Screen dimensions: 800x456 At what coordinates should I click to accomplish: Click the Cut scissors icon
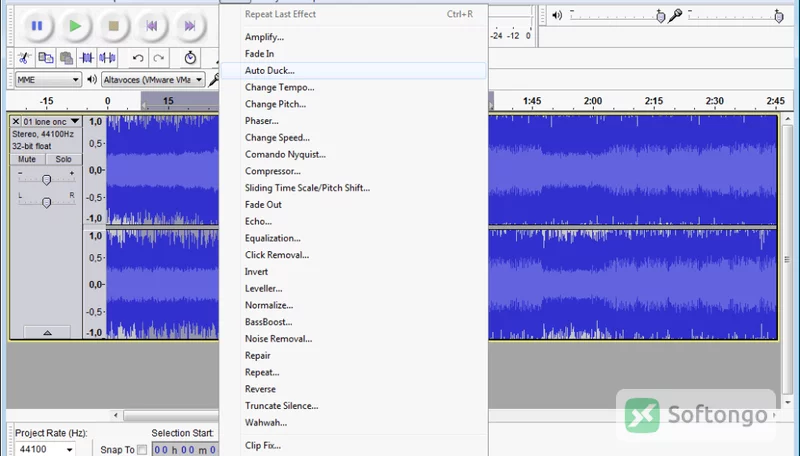click(24, 58)
